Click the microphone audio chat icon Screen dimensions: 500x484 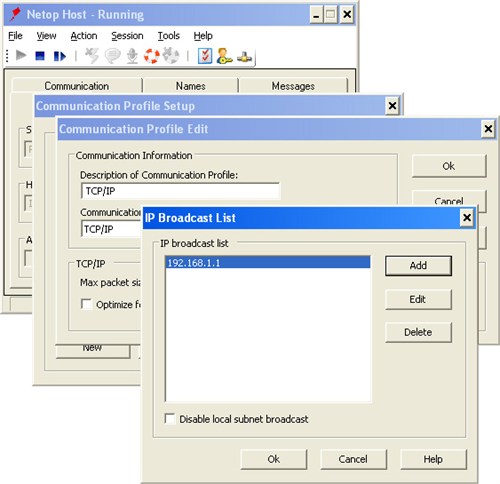(x=132, y=56)
